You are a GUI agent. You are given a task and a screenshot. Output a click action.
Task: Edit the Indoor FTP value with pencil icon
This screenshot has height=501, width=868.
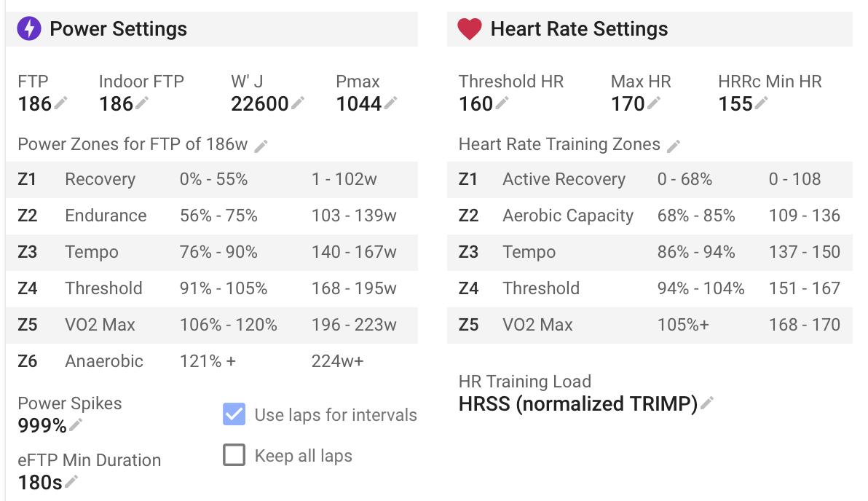(x=142, y=103)
